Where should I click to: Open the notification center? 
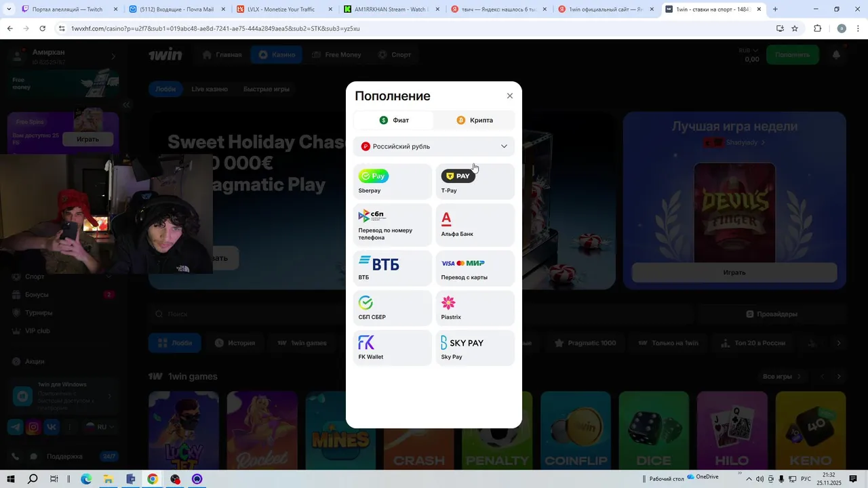pyautogui.click(x=853, y=479)
